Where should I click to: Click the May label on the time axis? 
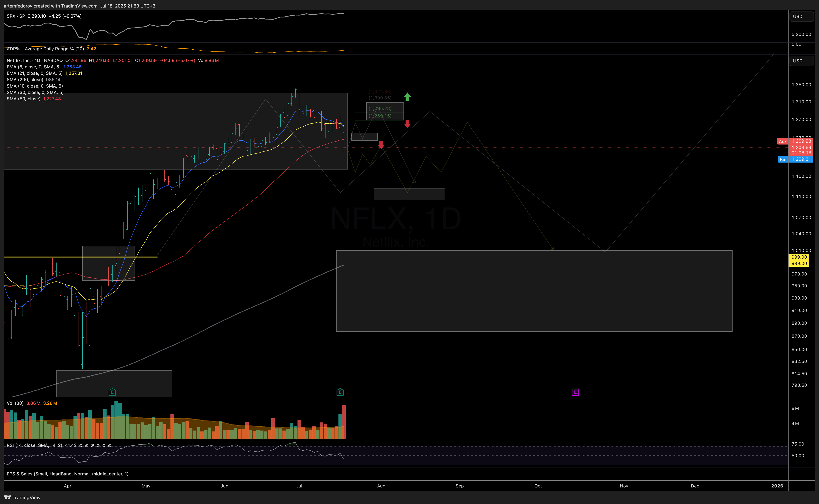pos(146,486)
